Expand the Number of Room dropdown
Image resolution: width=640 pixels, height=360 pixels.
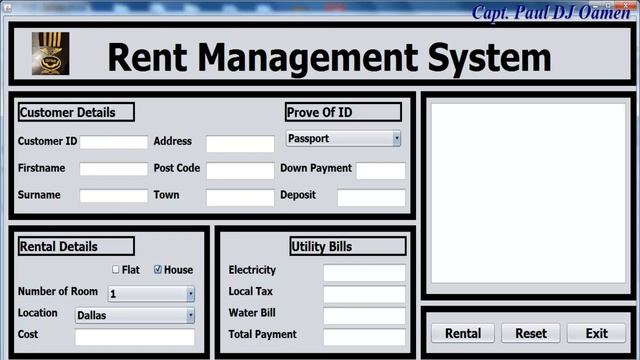151,294
